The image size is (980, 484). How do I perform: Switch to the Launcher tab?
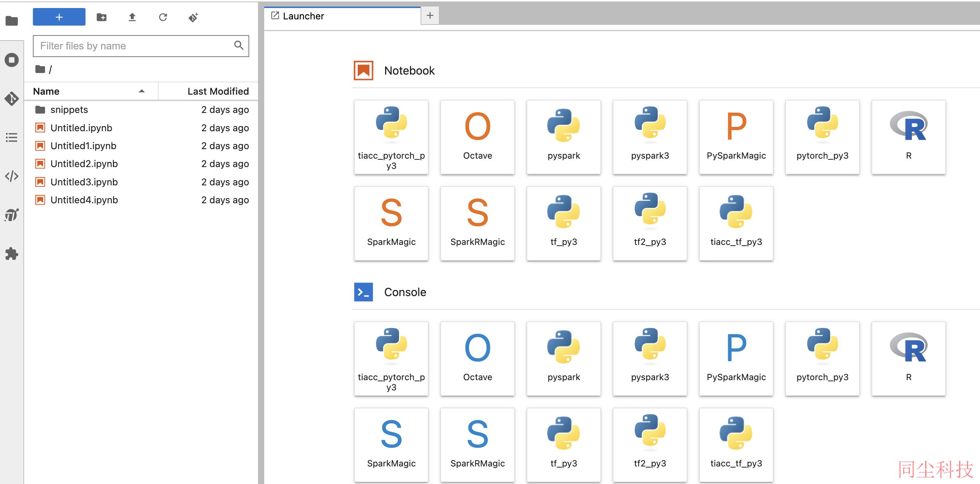pyautogui.click(x=342, y=16)
